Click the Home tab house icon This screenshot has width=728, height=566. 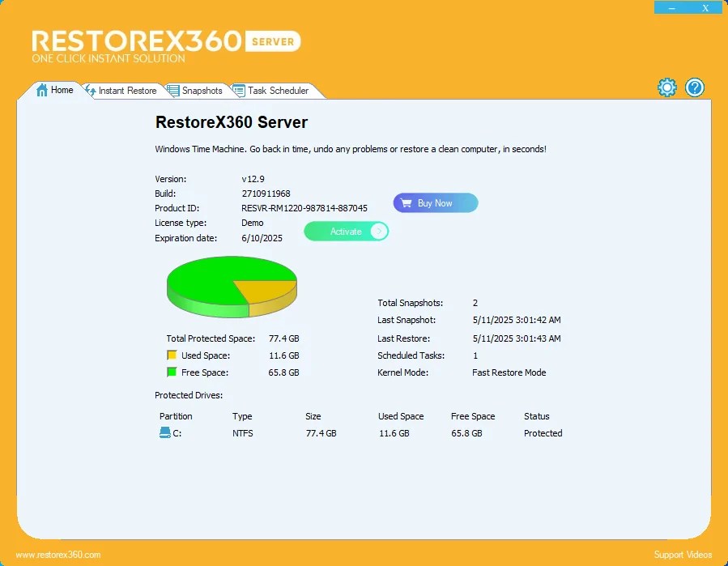[x=42, y=90]
